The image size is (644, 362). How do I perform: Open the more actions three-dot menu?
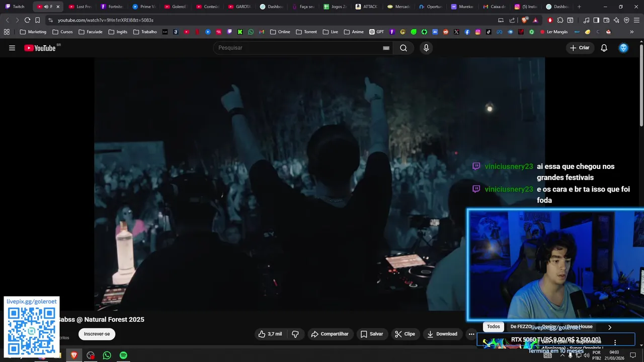(471, 334)
